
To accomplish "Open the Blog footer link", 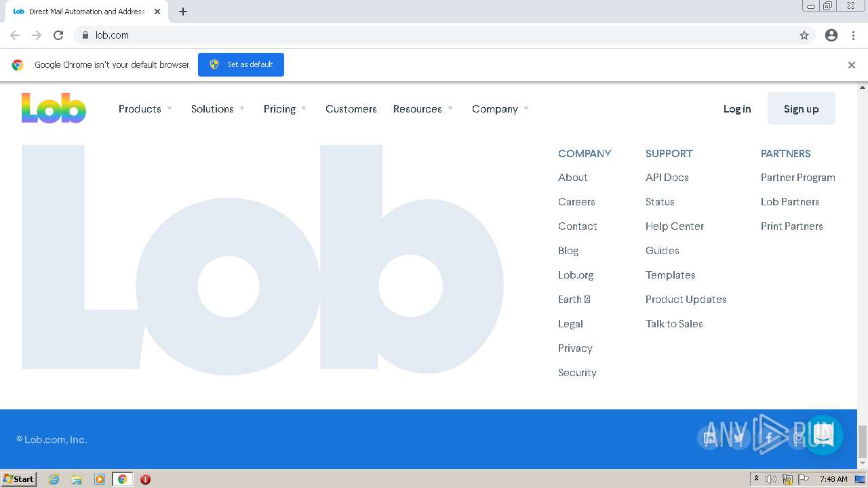I will pyautogui.click(x=568, y=251).
